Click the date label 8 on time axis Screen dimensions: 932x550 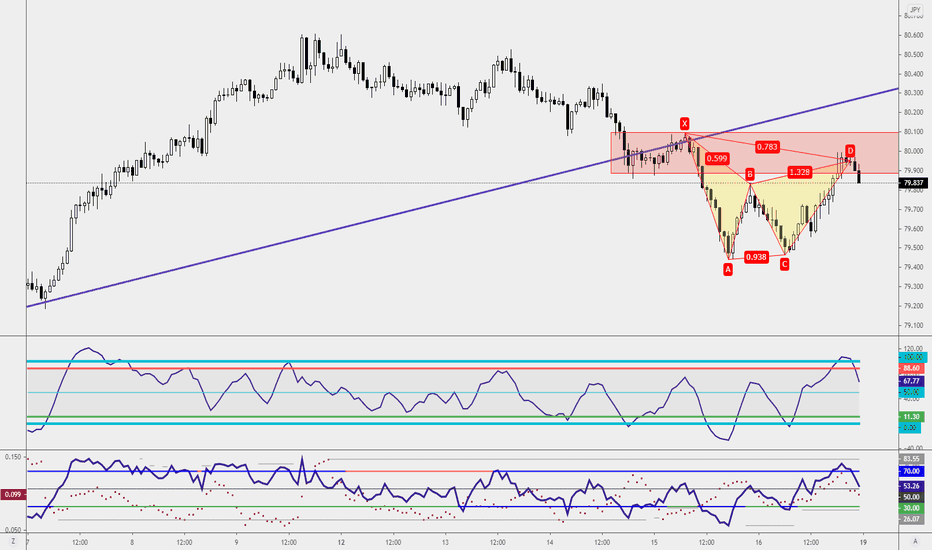click(132, 542)
